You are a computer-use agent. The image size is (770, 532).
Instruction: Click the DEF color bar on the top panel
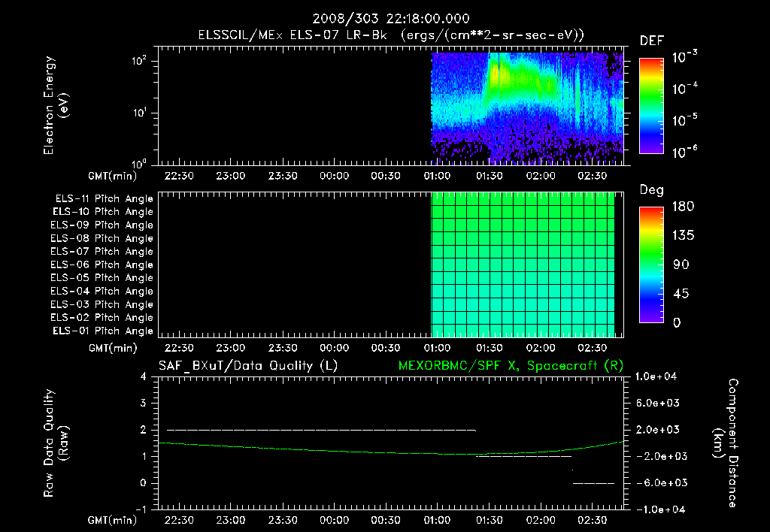point(651,106)
